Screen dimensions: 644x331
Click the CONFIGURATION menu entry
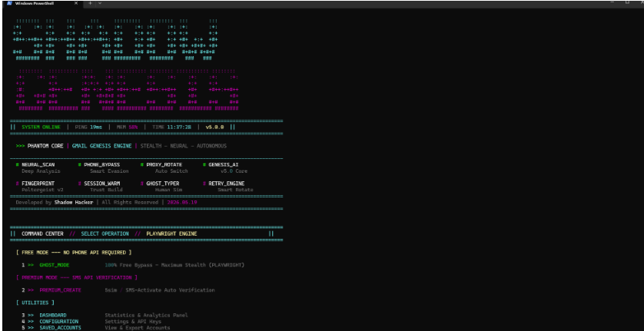[x=58, y=322]
